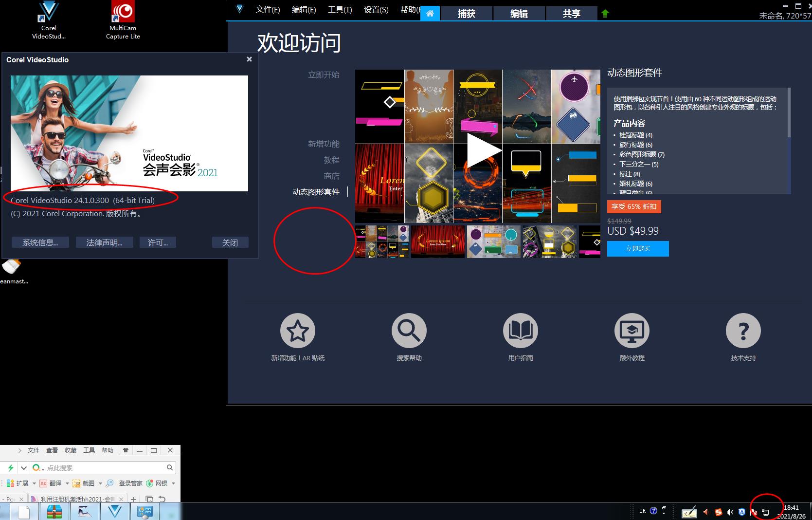Click the VideoStudio icon in taskbar
The width and height of the screenshot is (812, 520).
[115, 511]
